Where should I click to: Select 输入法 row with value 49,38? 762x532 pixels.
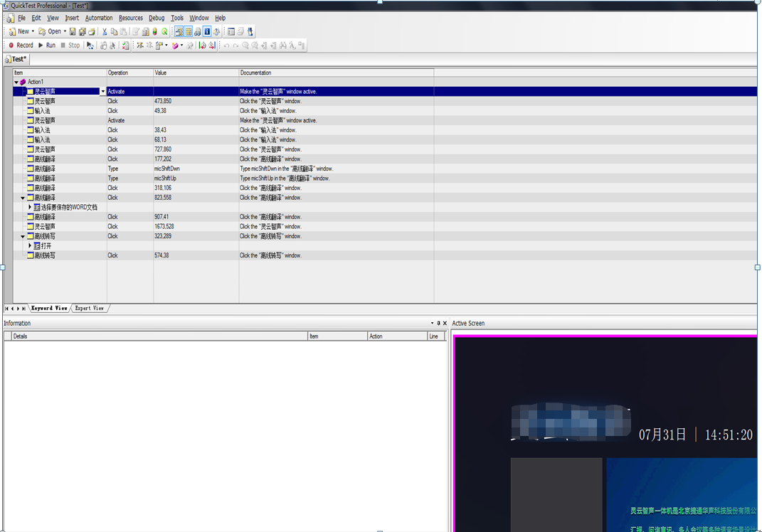(385, 111)
